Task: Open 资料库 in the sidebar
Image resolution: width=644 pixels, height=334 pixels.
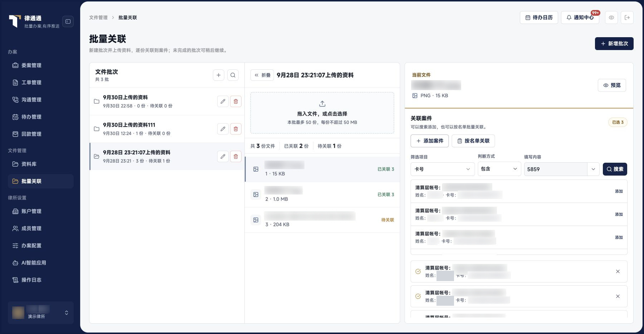Action: (41, 164)
